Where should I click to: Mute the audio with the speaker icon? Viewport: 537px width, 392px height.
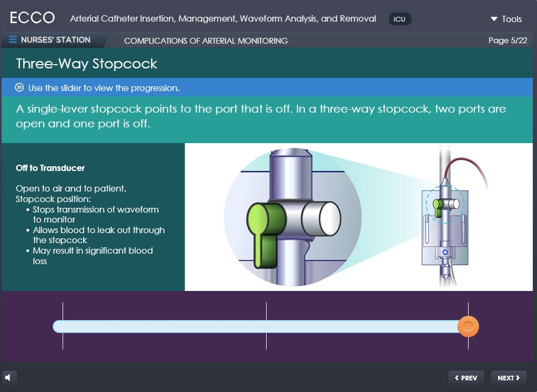pyautogui.click(x=9, y=377)
